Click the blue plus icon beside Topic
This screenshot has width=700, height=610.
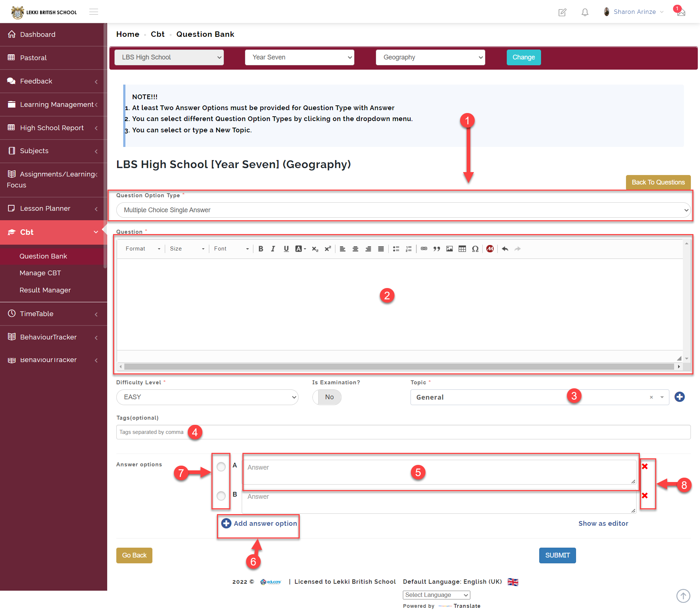point(679,397)
